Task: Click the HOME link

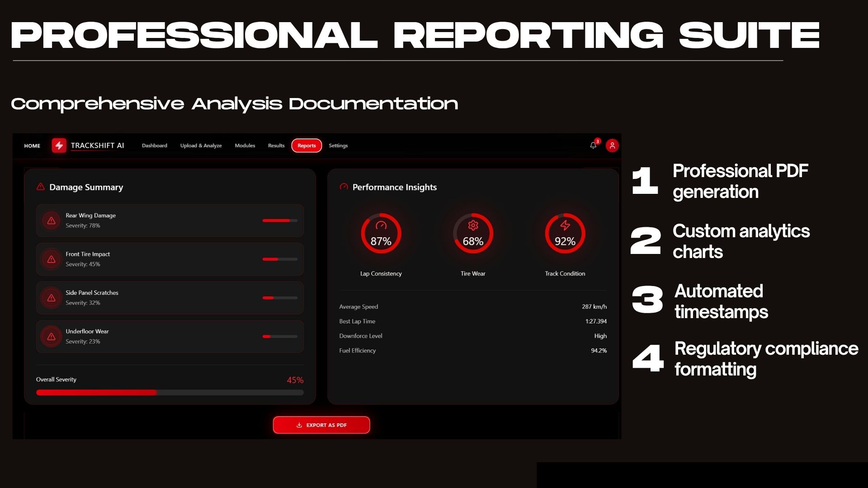Action: 32,145
